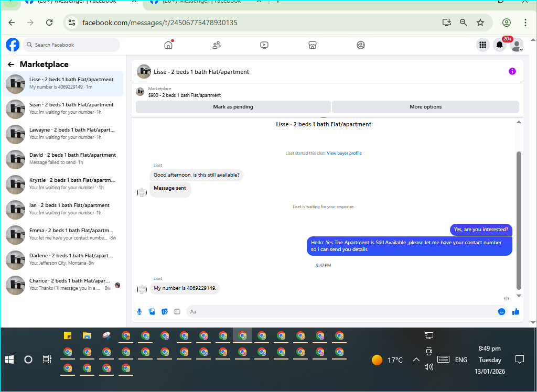Click the message "Good afternoon, is this still available?"

pyautogui.click(x=197, y=175)
